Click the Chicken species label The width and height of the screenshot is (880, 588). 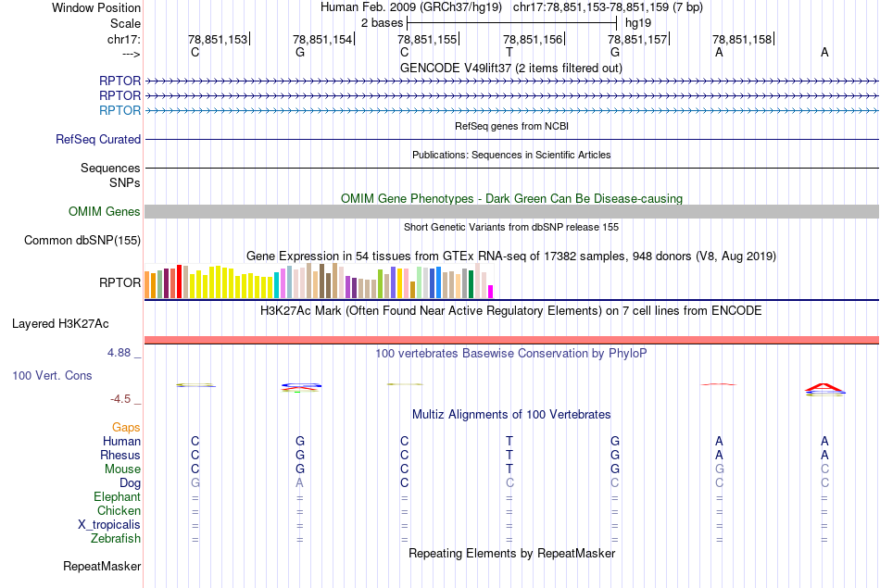point(119,510)
